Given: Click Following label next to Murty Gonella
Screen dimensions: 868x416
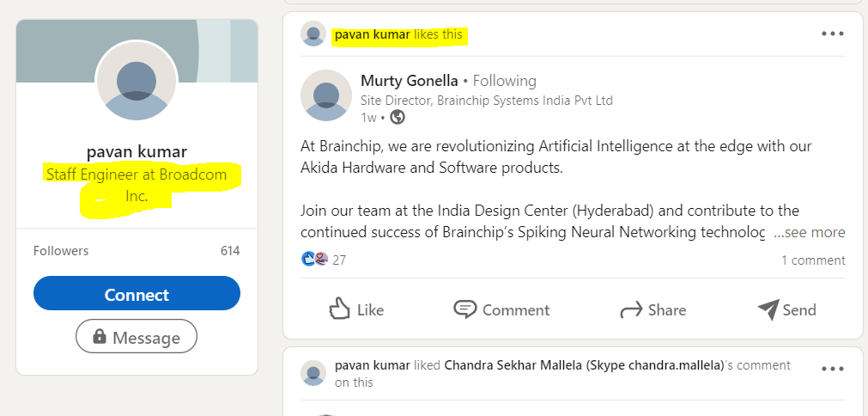Looking at the screenshot, I should click(x=504, y=81).
